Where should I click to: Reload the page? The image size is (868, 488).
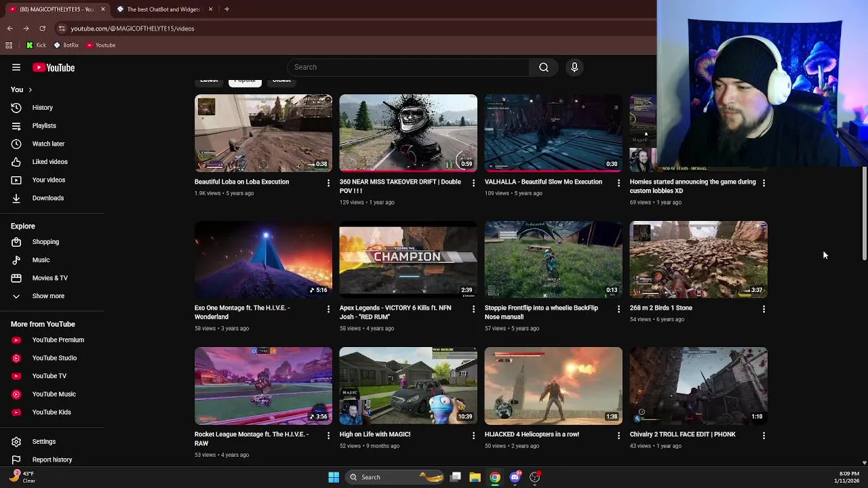[x=42, y=28]
